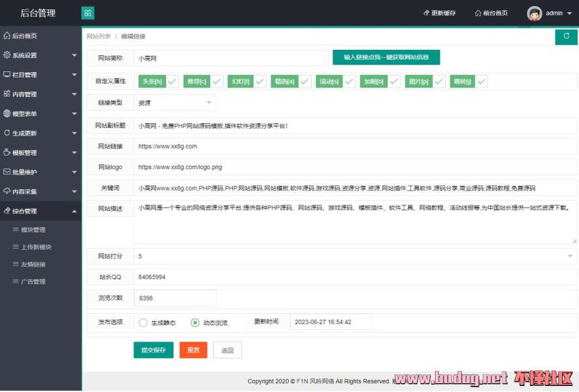
Task: Click the refresh icon at top right
Action: (x=566, y=36)
